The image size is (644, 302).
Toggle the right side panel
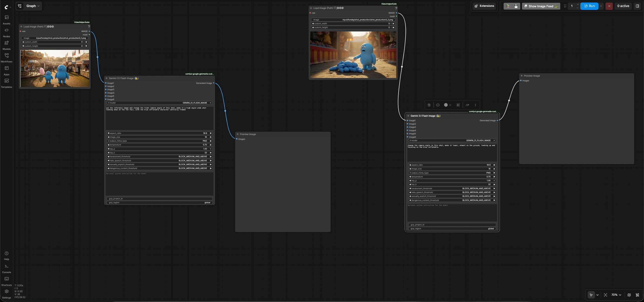[x=637, y=6]
